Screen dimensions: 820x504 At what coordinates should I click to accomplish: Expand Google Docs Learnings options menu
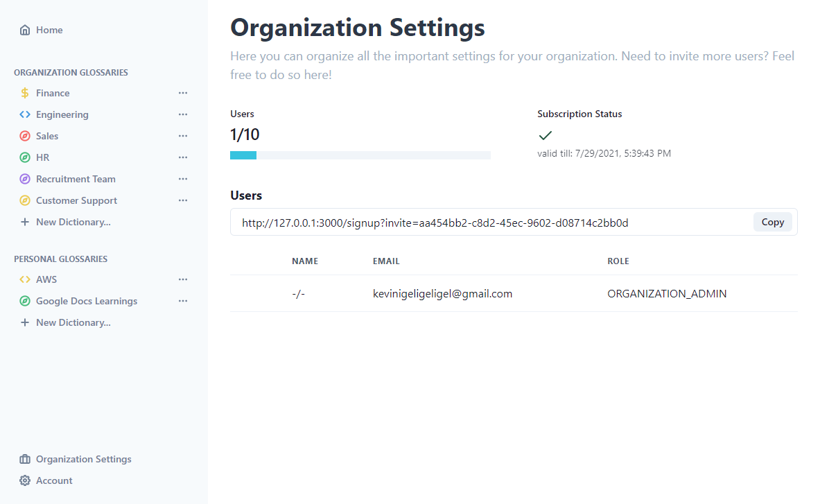point(183,301)
